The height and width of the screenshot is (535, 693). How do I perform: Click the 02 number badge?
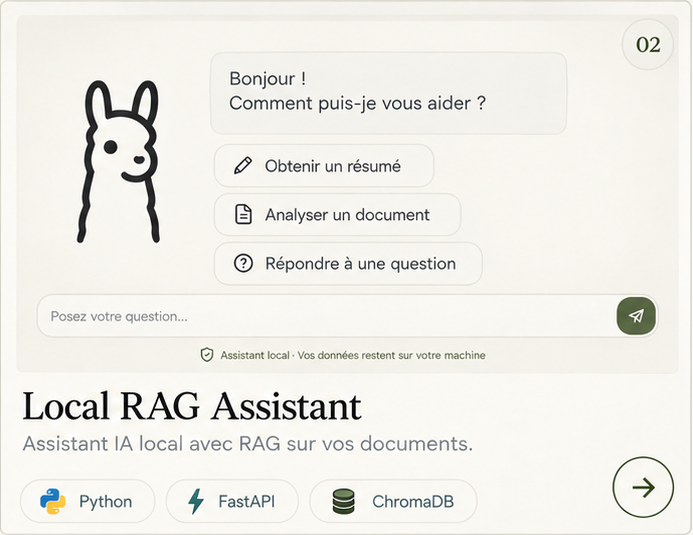(648, 44)
